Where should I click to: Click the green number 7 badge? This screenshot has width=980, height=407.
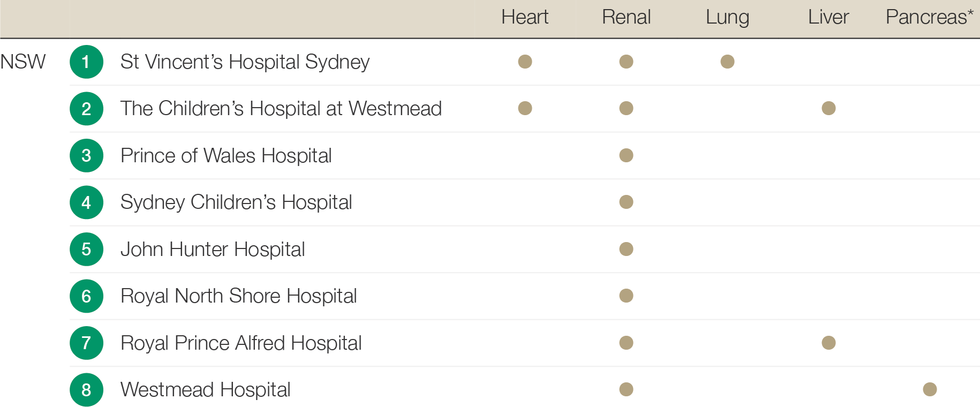[x=86, y=343]
